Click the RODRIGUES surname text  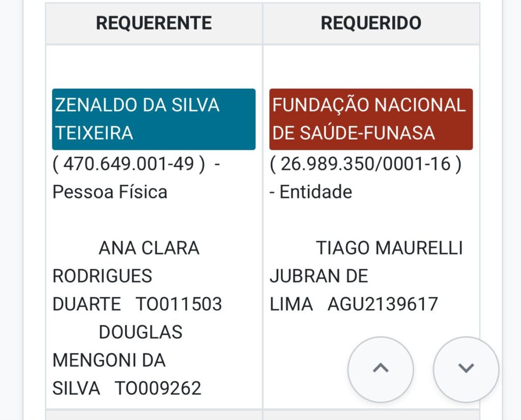coord(102,276)
